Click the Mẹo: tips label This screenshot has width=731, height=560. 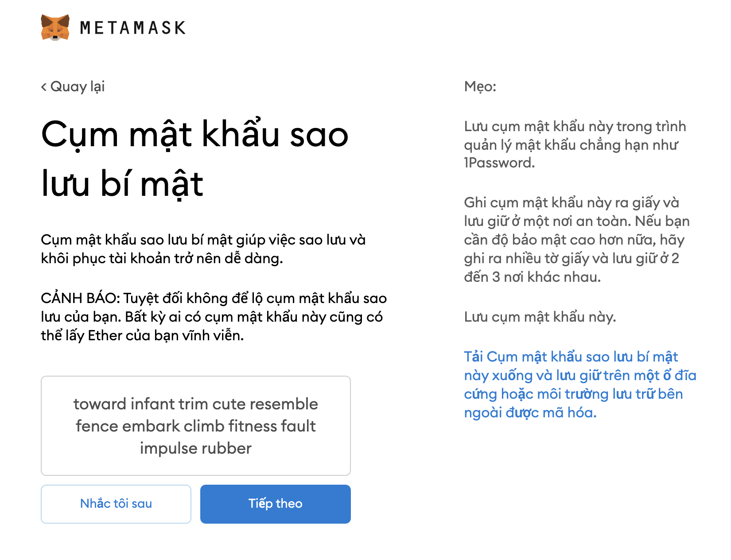(x=480, y=86)
